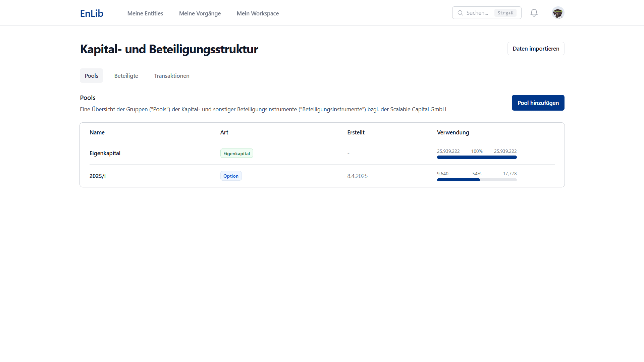Open notifications via the bell icon
This screenshot has width=644, height=362.
(x=534, y=13)
